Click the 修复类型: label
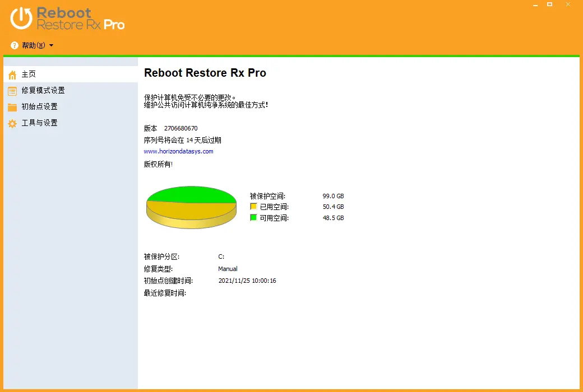 click(159, 269)
